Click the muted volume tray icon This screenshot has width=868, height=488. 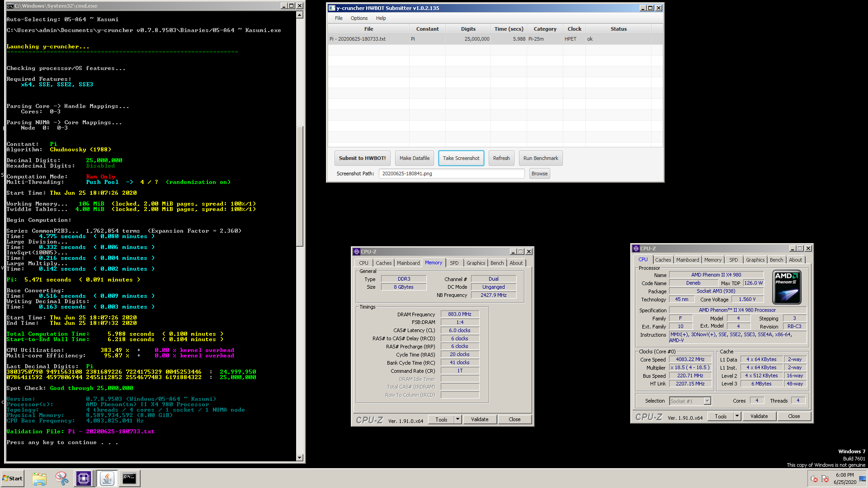pyautogui.click(x=814, y=479)
